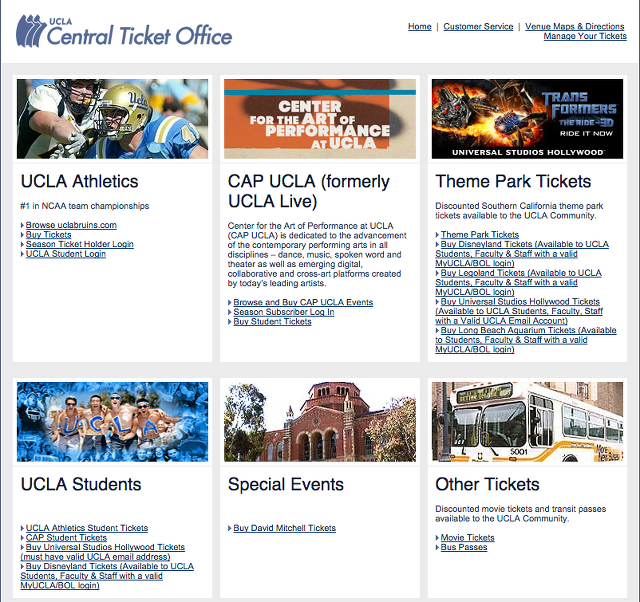Click the Special Events heading
Image resolution: width=640 pixels, height=602 pixels.
pos(286,484)
